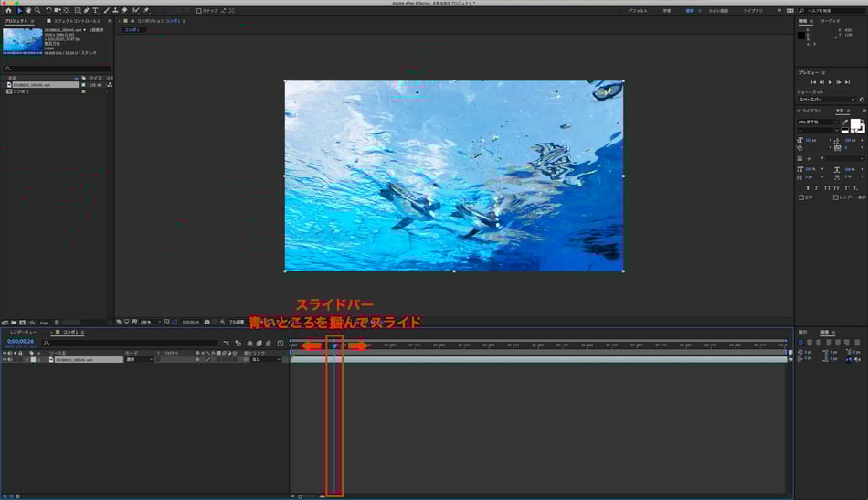Toggle the ヒンディー数字 checkbox
868x500 pixels.
coord(836,197)
